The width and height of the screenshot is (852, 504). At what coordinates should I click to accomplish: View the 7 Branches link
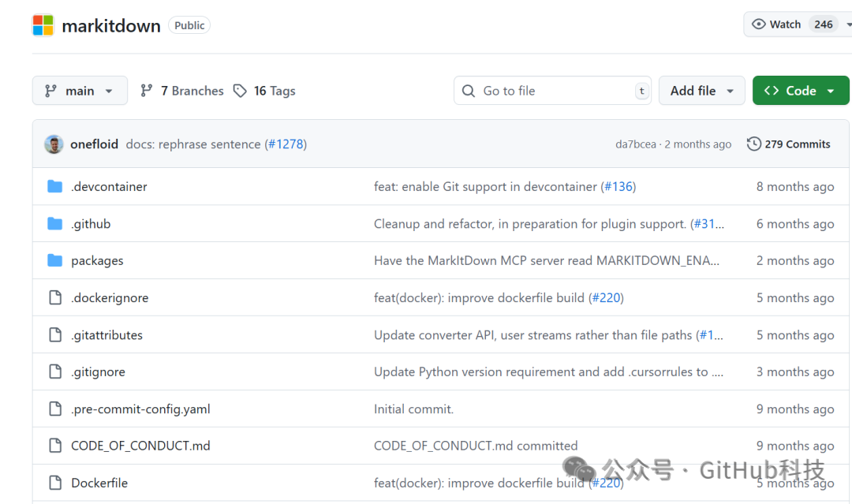click(192, 91)
